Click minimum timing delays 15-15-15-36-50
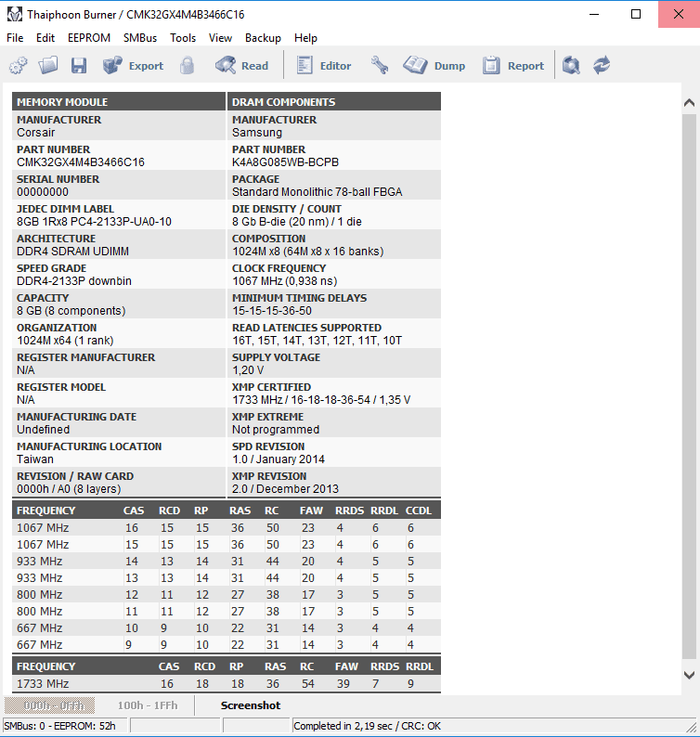Image resolution: width=700 pixels, height=737 pixels. [x=272, y=311]
